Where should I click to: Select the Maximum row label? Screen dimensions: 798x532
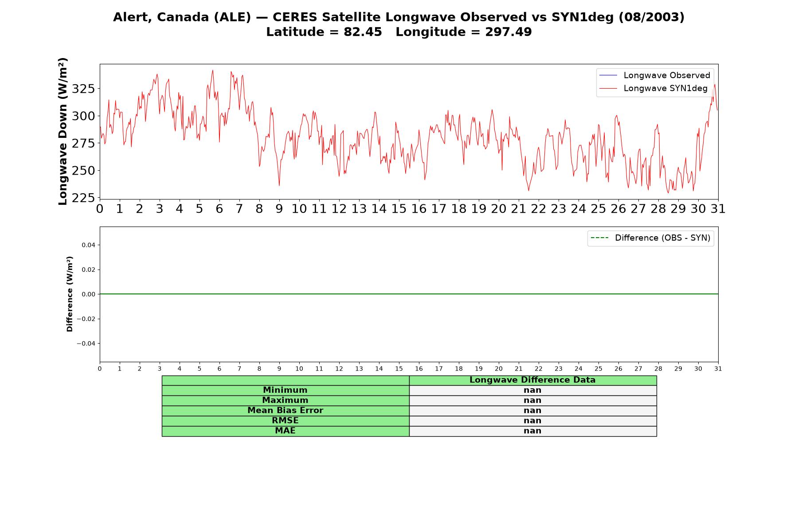click(285, 400)
